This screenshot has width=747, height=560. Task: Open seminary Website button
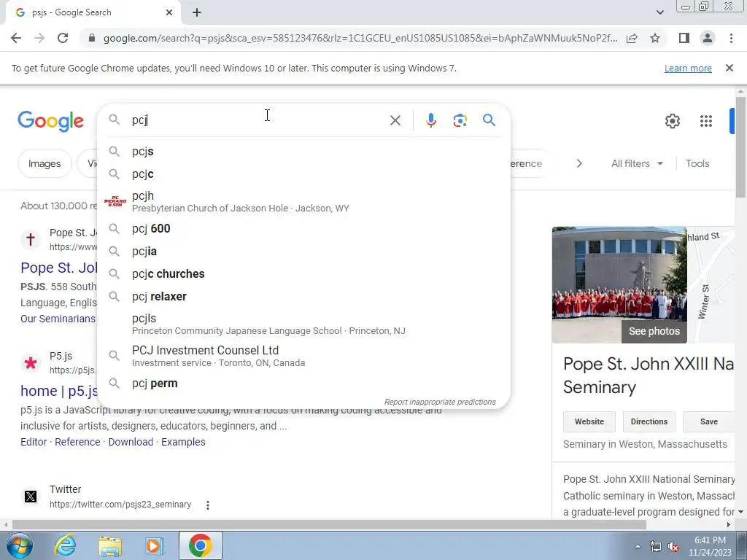pos(589,421)
